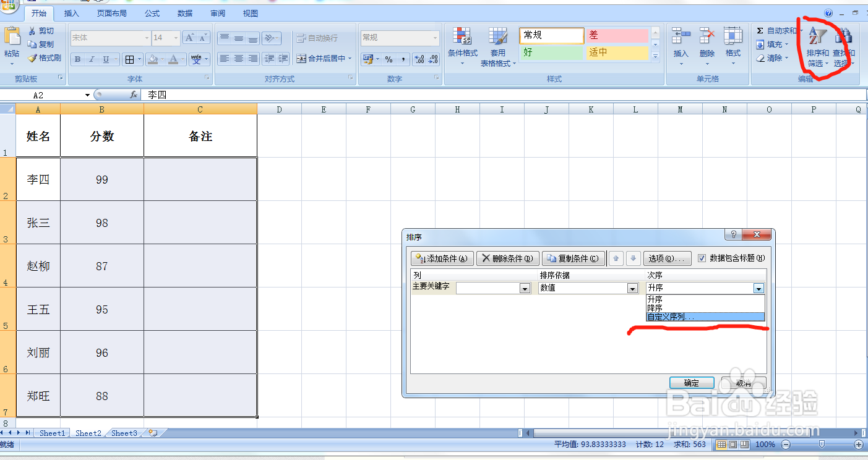Screen dimensions: 868x460
Task: Open Find & Select (查找和选择) binoculars
Action: [x=843, y=46]
